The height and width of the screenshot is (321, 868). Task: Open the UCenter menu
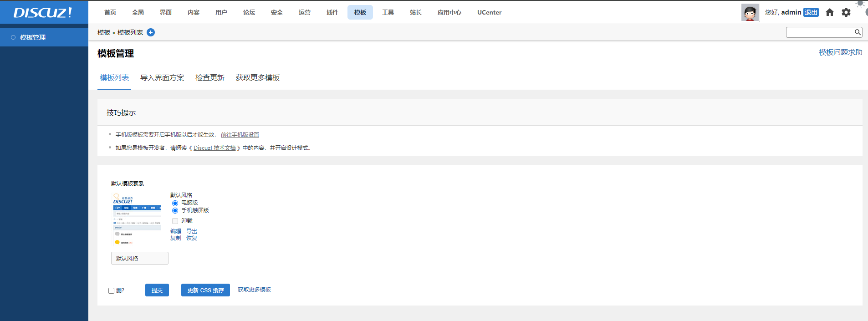[x=490, y=12]
